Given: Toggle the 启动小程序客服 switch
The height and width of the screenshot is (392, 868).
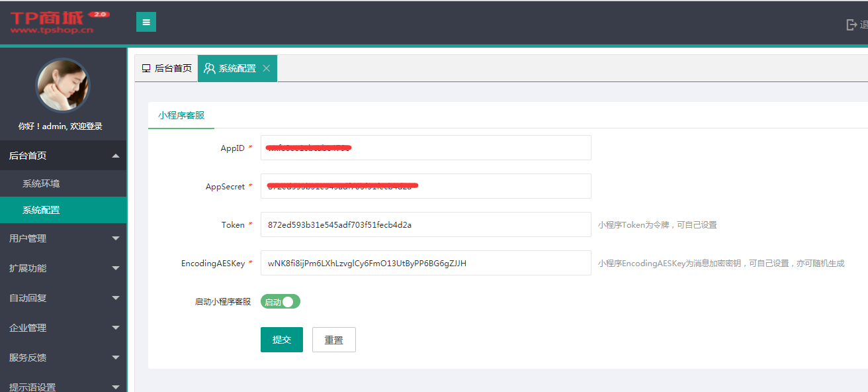Looking at the screenshot, I should pos(281,302).
